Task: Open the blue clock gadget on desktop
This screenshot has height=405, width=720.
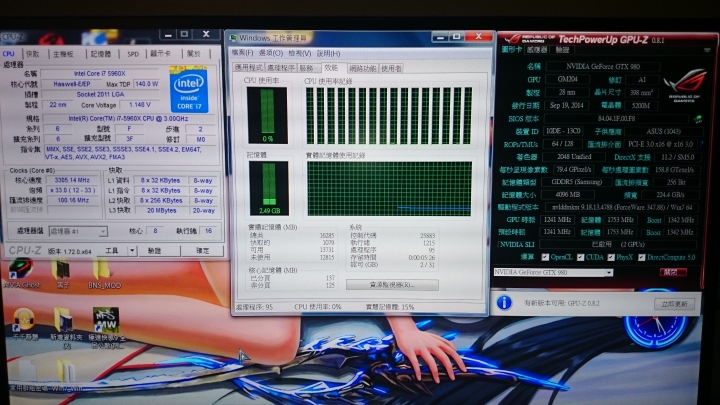Action: pos(655,318)
